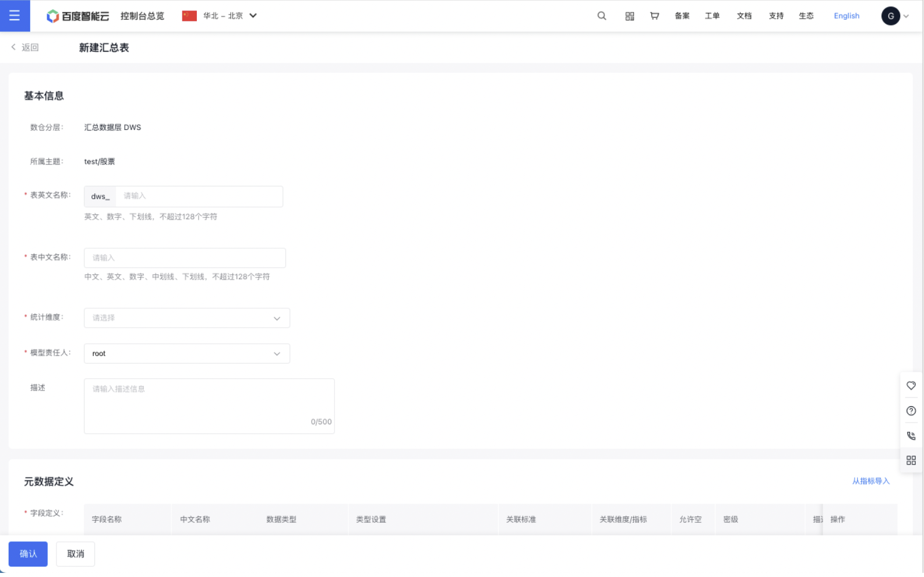Click the 确认 confirm button
924x577 pixels.
pyautogui.click(x=28, y=554)
